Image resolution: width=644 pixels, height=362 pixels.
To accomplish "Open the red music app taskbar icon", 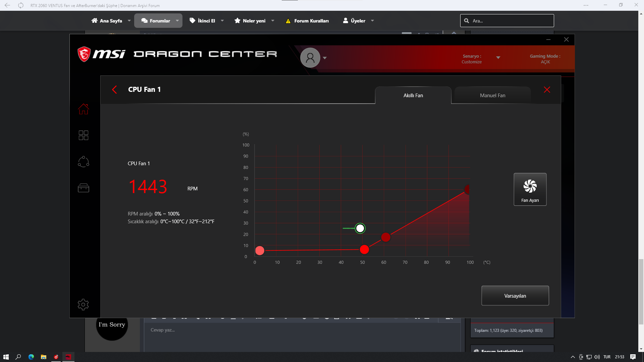I will coord(56,357).
